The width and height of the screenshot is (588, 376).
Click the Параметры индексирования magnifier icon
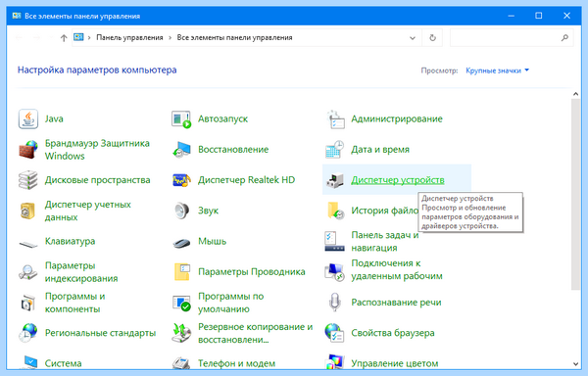coord(28,272)
